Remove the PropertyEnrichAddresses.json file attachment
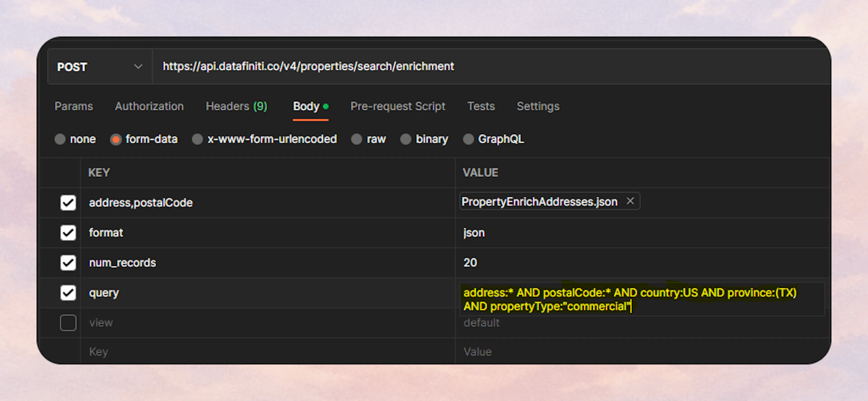868x401 pixels. (x=630, y=201)
